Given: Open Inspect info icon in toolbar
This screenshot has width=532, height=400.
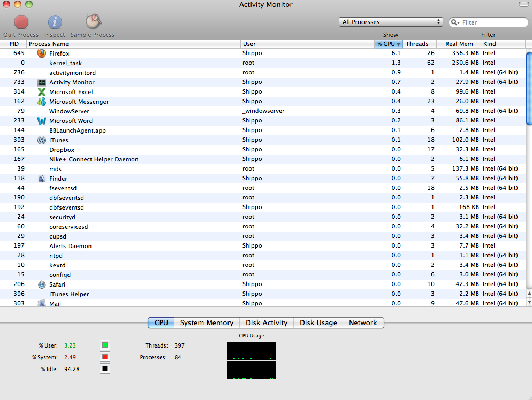Looking at the screenshot, I should point(55,22).
